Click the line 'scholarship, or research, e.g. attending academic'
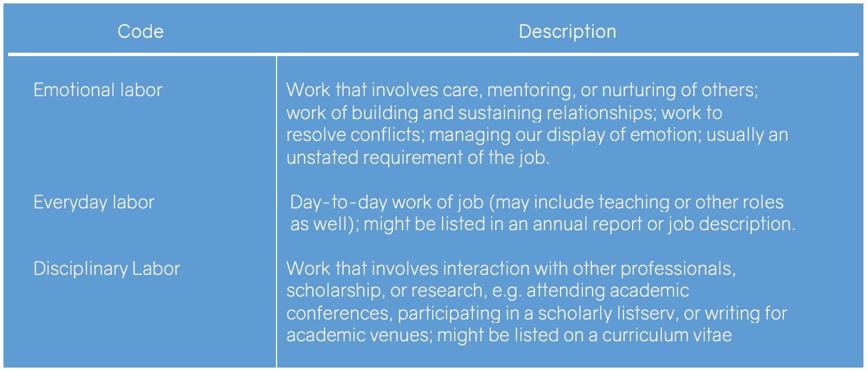This screenshot has height=371, width=868. 487,290
